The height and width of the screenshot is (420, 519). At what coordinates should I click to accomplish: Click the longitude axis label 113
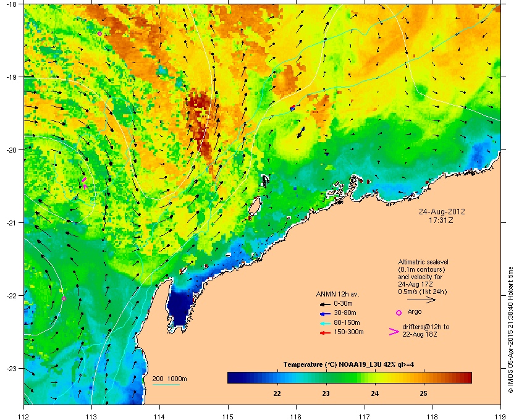click(91, 416)
